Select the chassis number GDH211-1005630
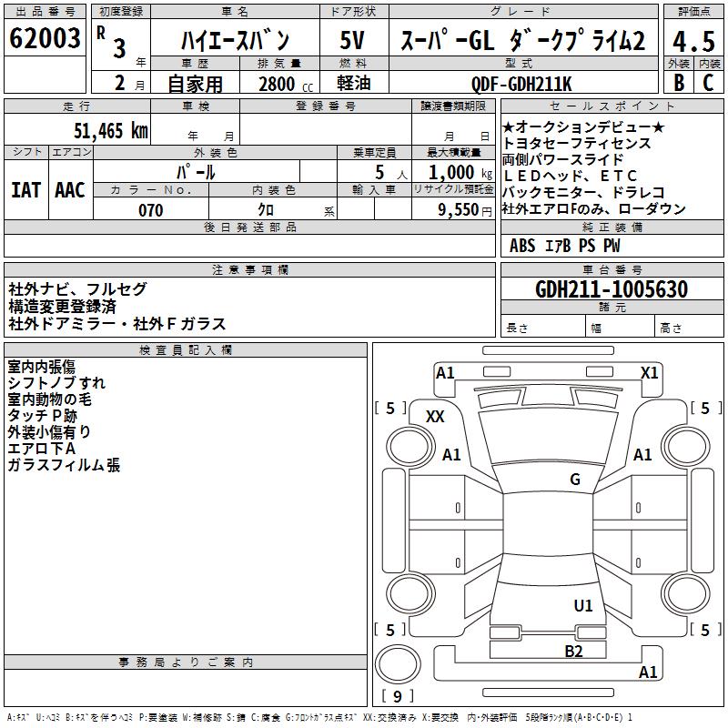The width and height of the screenshot is (728, 728). (x=612, y=289)
